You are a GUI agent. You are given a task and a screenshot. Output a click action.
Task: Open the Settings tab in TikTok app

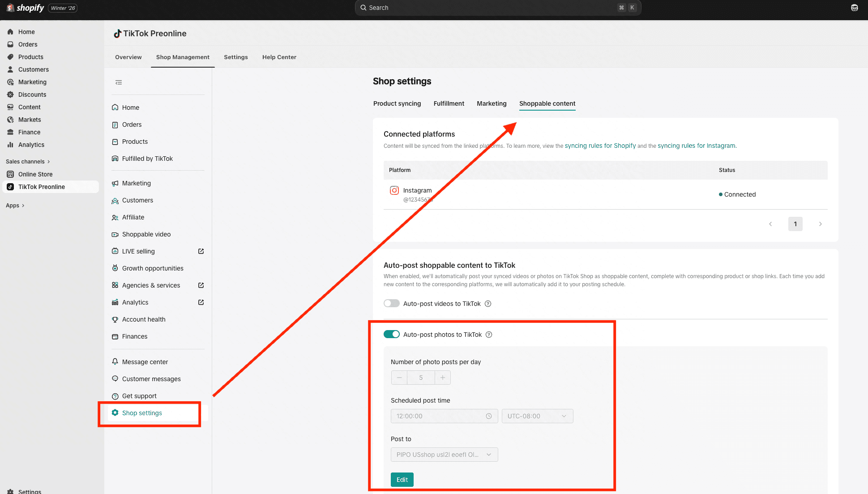(x=236, y=57)
